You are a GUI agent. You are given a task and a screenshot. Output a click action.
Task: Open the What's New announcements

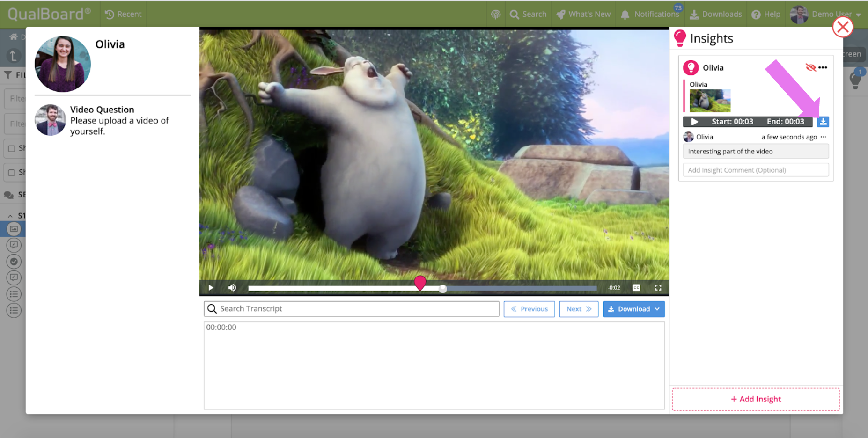583,14
